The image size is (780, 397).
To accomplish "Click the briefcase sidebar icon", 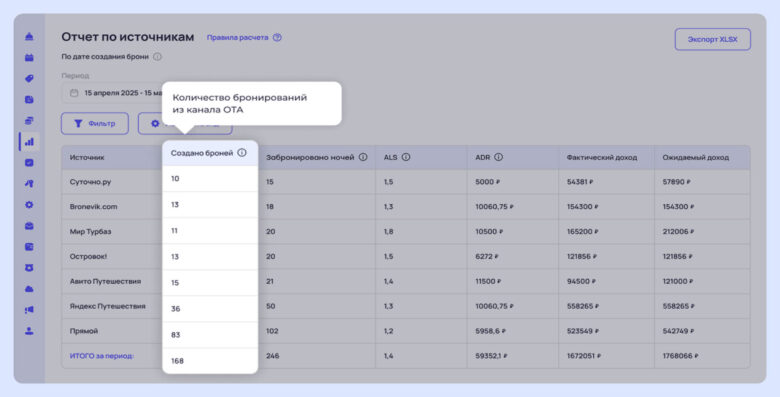I will (x=29, y=226).
